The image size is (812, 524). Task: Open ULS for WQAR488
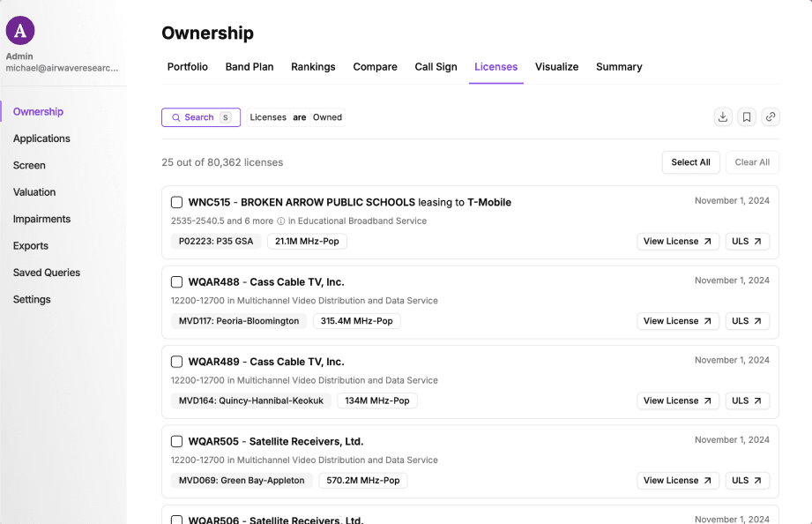click(x=748, y=321)
